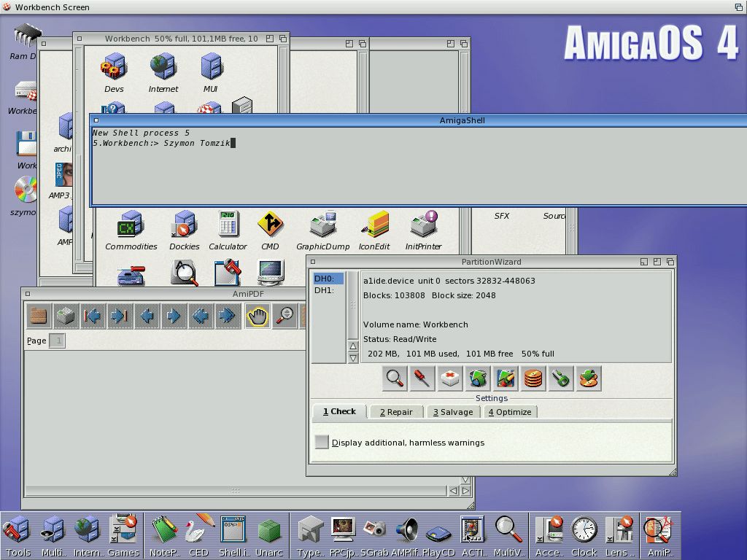Switch to the 4 Optimize tab

coord(510,412)
